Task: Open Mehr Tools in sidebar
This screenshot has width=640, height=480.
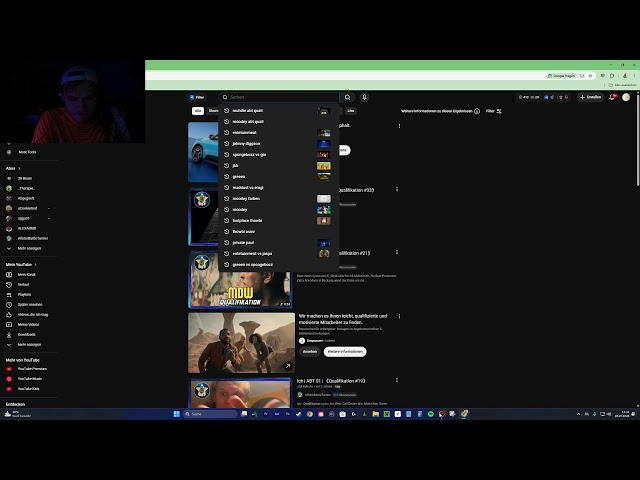Action: tap(27, 152)
